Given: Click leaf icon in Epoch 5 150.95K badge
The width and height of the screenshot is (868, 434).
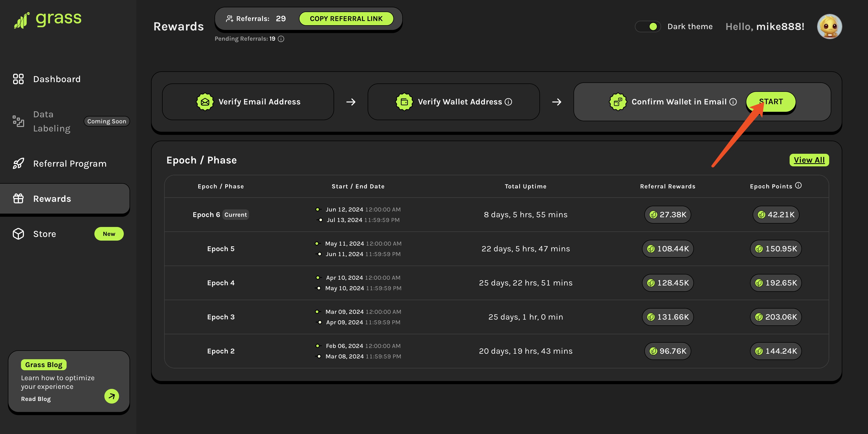Looking at the screenshot, I should 759,249.
